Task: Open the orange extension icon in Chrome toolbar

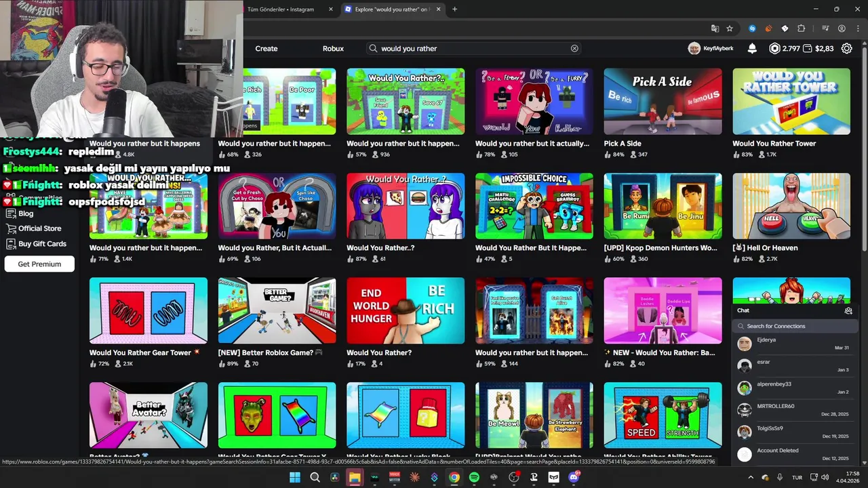Action: tap(768, 28)
